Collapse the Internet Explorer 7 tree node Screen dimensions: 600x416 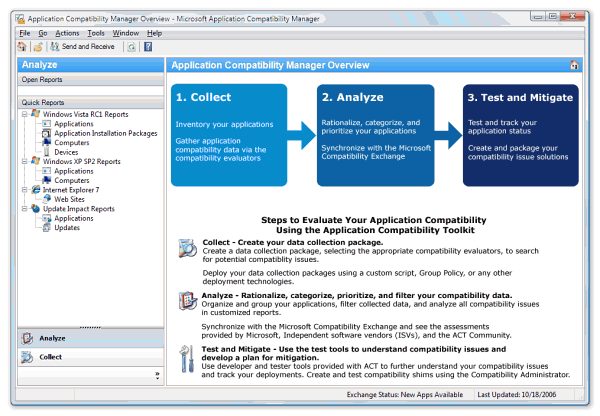[23, 188]
